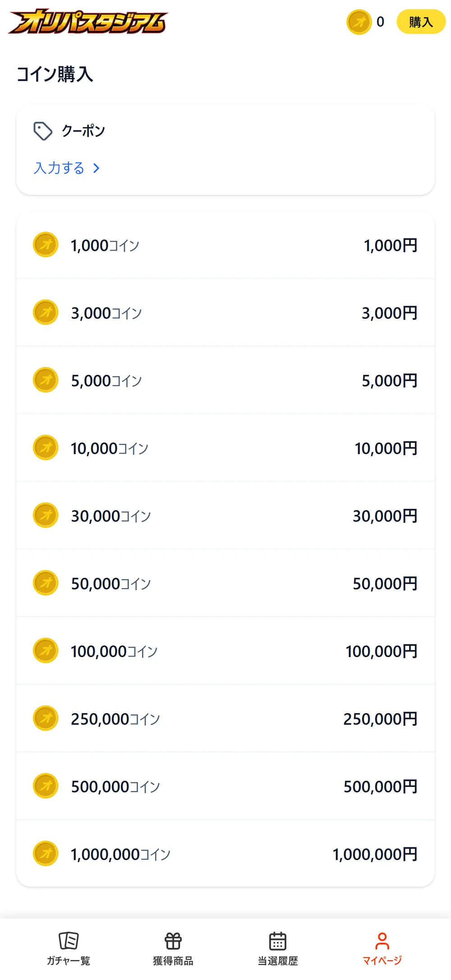
Task: Click the オリパスタジアム logo
Action: [x=88, y=22]
